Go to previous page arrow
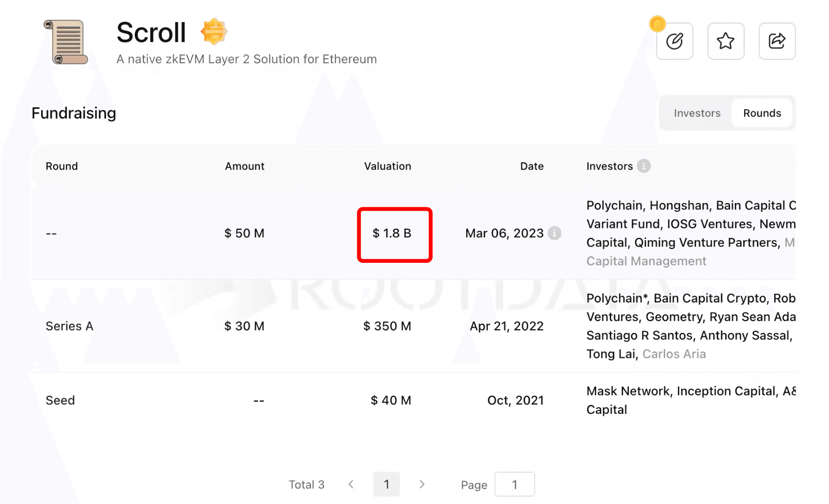Image resolution: width=829 pixels, height=504 pixels. point(351,484)
